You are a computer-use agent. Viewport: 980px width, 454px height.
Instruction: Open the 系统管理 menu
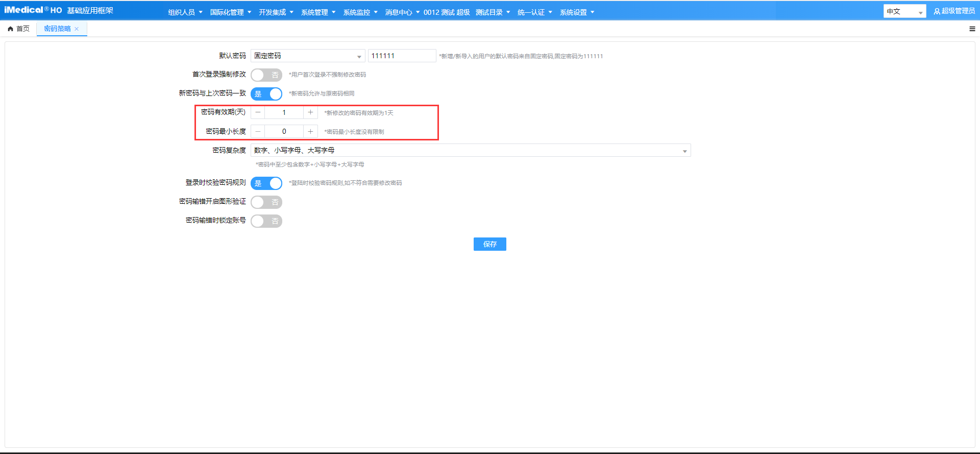318,12
